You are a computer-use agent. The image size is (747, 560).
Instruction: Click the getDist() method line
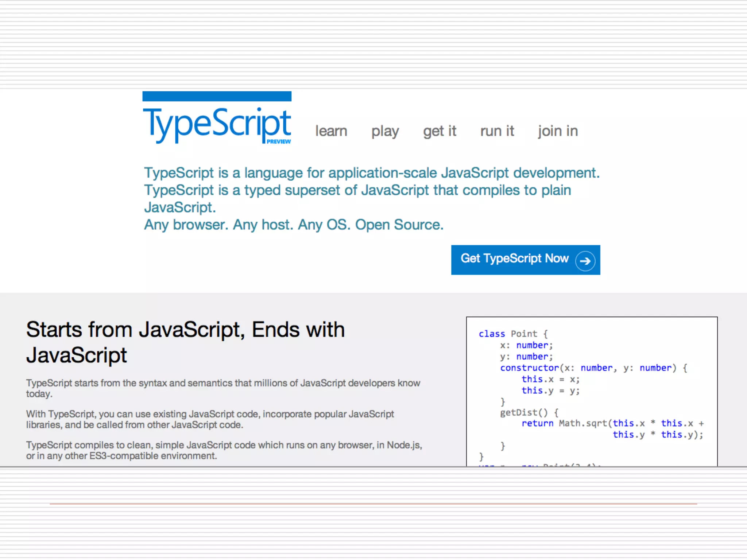tap(529, 412)
